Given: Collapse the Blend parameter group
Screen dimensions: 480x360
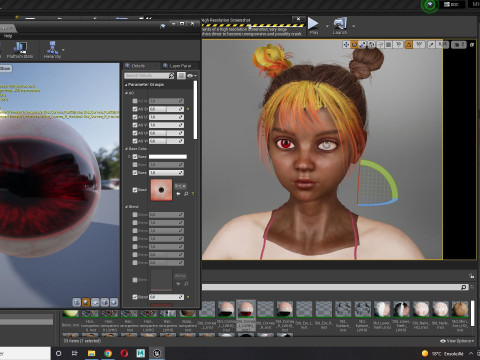Looking at the screenshot, I should click(x=126, y=207).
